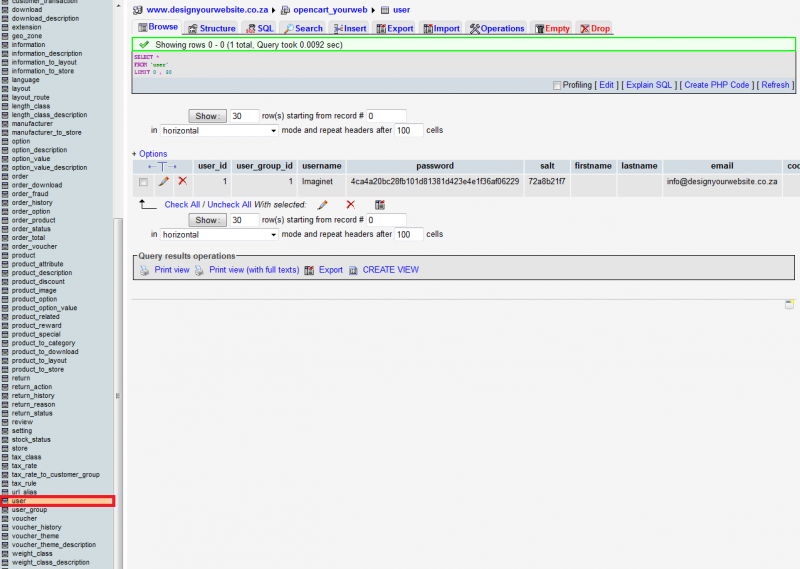Click the CREATE VIEW link

391,270
